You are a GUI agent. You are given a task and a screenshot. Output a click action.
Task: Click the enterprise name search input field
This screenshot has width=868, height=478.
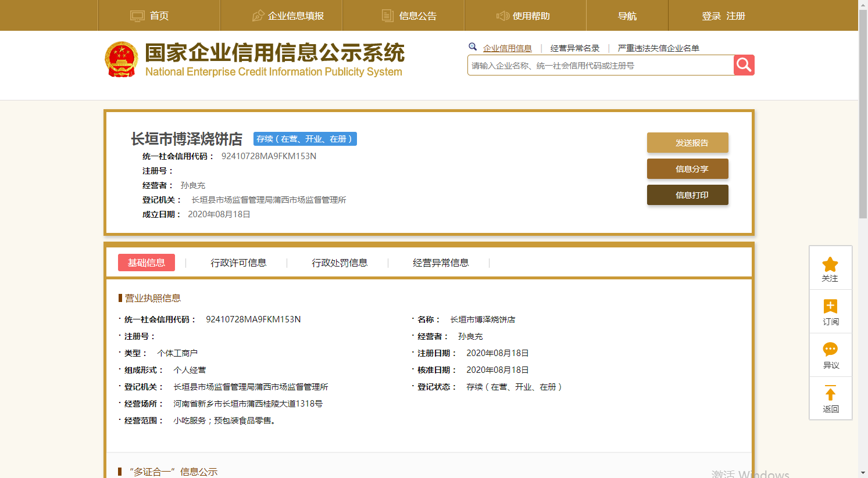(x=601, y=65)
